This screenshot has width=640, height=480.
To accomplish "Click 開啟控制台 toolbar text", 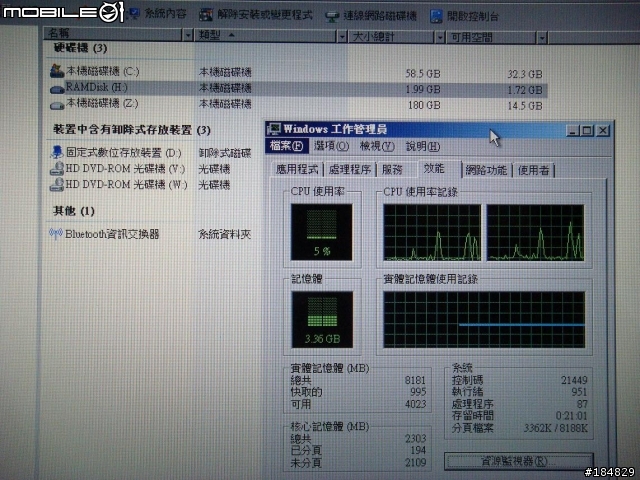I will (473, 17).
